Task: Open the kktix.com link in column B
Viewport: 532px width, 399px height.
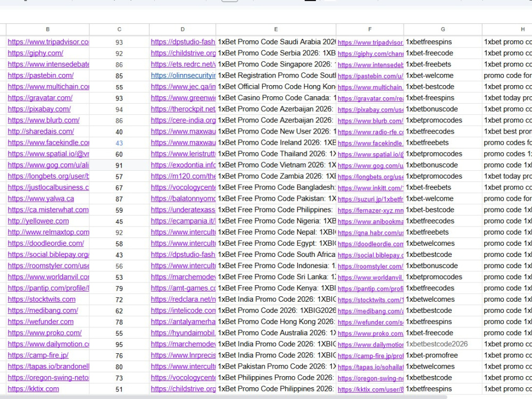Action: 33,389
